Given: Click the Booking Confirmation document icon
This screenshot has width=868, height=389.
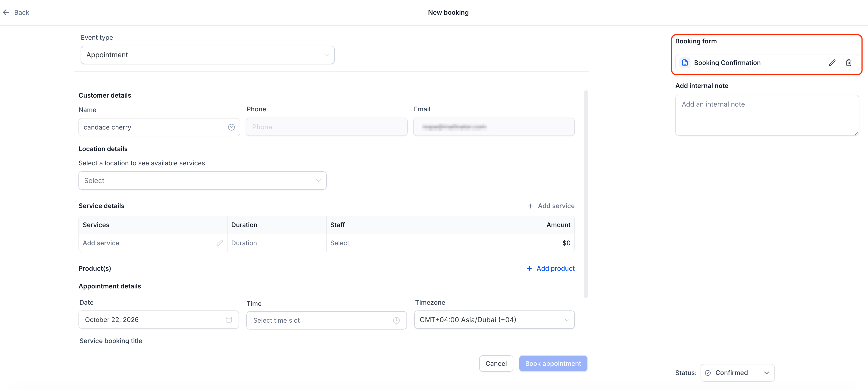Looking at the screenshot, I should pyautogui.click(x=685, y=63).
